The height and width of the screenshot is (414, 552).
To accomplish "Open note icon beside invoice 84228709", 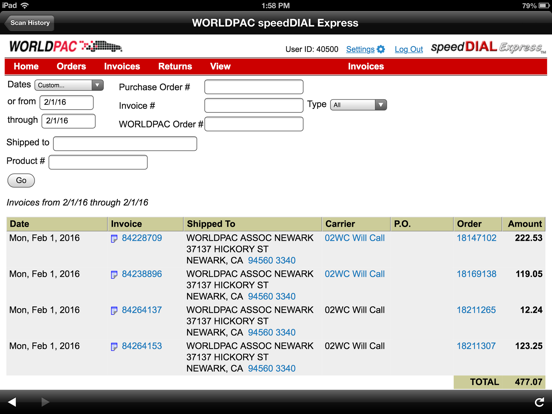I will point(114,239).
